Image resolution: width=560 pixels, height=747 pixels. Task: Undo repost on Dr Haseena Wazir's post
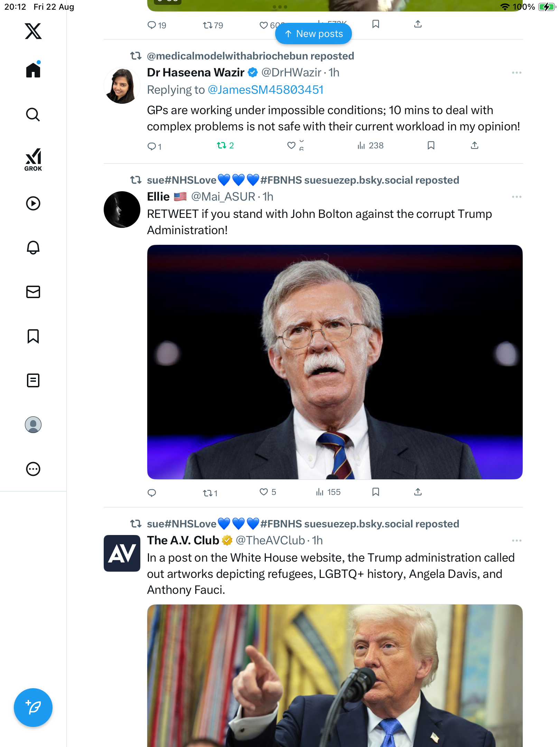click(222, 146)
